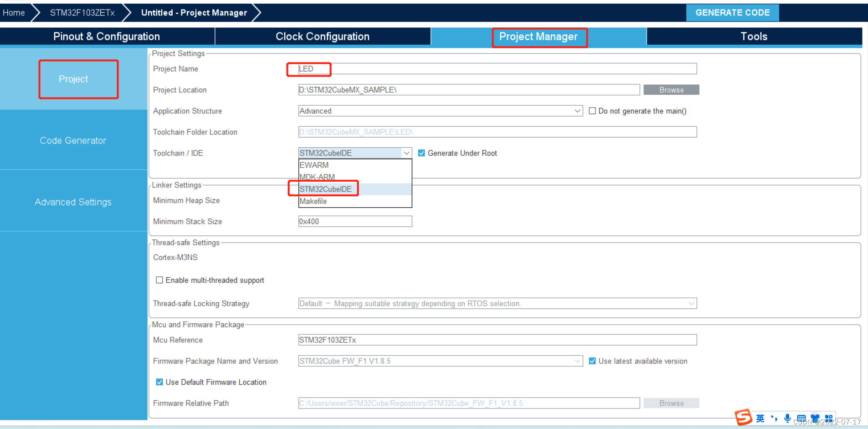Open the Sogou toolbox grid icon

[829, 418]
